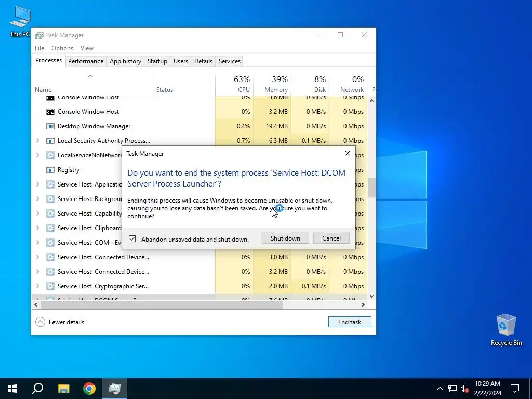
Task: Switch to the Startup tab
Action: click(x=157, y=61)
